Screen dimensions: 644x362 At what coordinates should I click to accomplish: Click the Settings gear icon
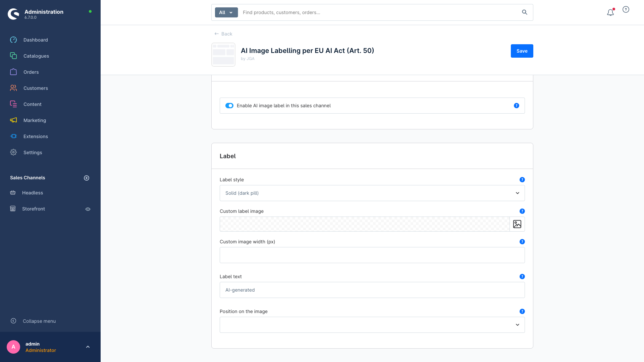pos(13,153)
